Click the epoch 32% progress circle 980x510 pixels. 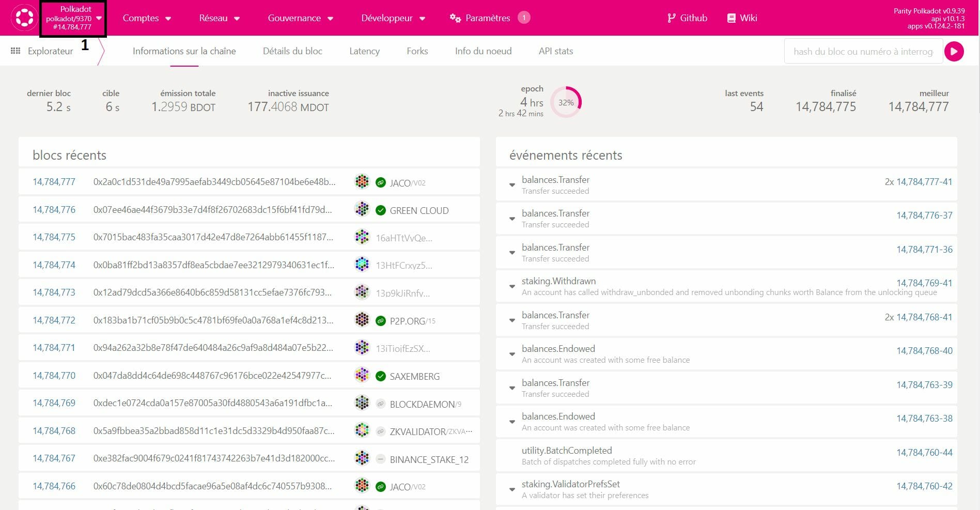tap(566, 102)
